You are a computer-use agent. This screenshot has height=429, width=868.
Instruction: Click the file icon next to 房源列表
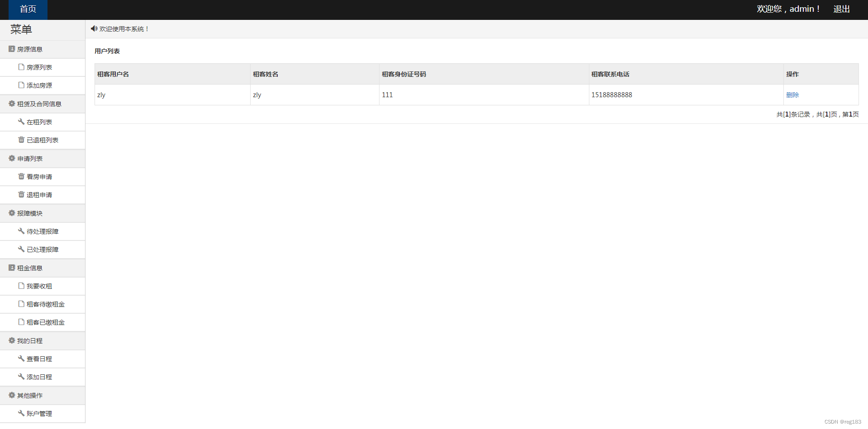pyautogui.click(x=21, y=67)
